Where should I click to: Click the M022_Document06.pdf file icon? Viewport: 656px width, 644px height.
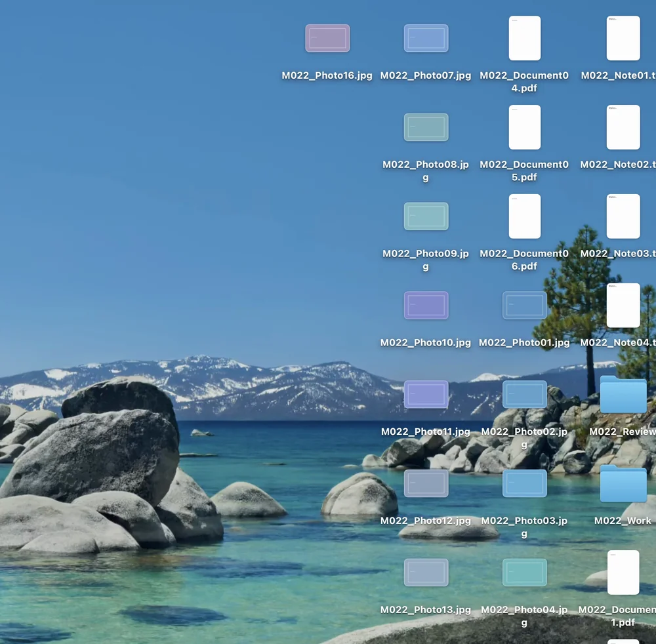point(525,216)
